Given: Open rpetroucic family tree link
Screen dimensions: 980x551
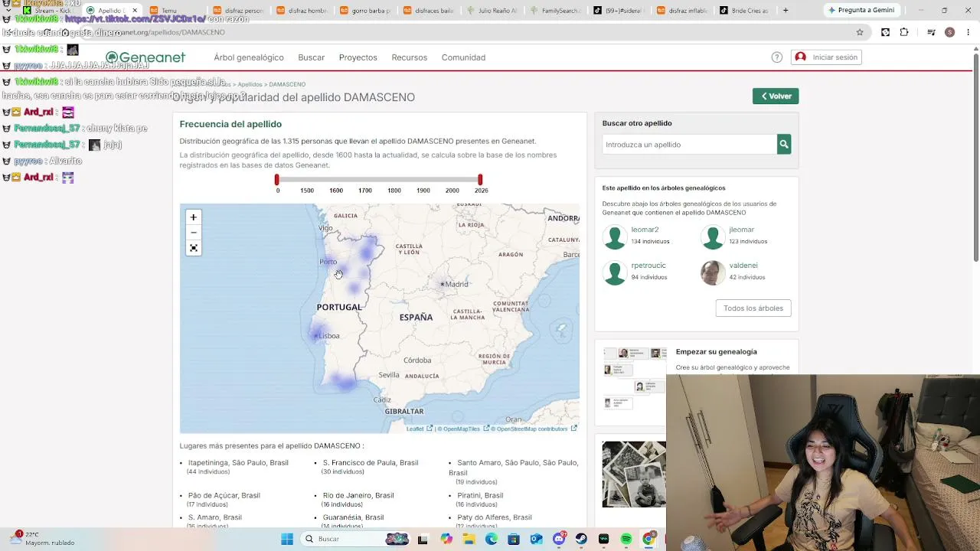Looking at the screenshot, I should 648,266.
